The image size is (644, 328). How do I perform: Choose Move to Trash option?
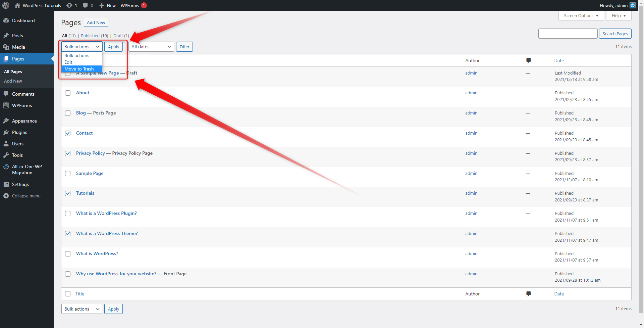[82, 69]
